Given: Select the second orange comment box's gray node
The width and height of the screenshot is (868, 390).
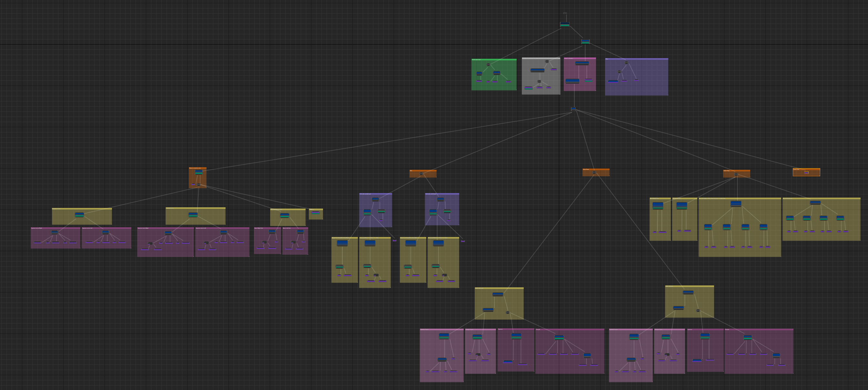Looking at the screenshot, I should click(x=421, y=174).
